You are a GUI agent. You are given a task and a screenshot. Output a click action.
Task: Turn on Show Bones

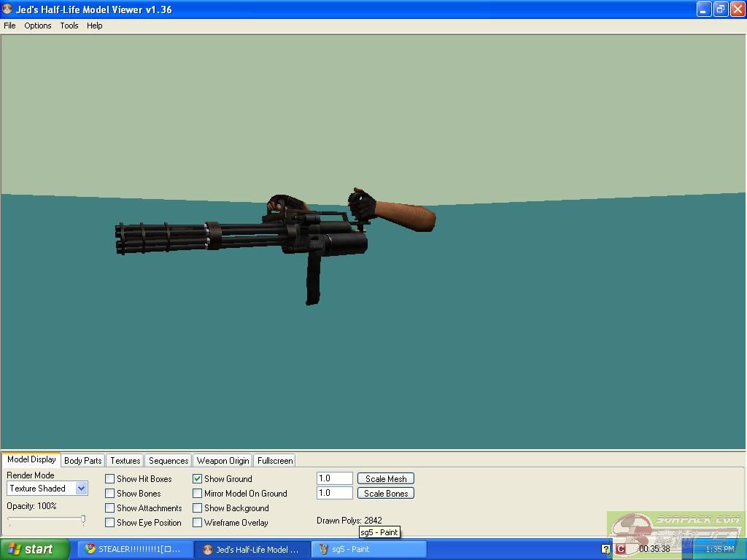pos(110,494)
